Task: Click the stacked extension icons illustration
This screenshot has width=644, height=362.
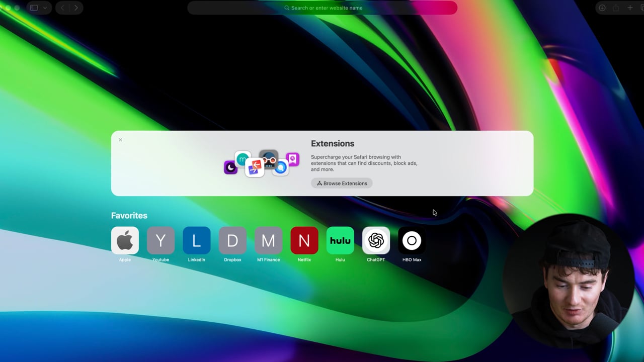Action: pos(262,163)
